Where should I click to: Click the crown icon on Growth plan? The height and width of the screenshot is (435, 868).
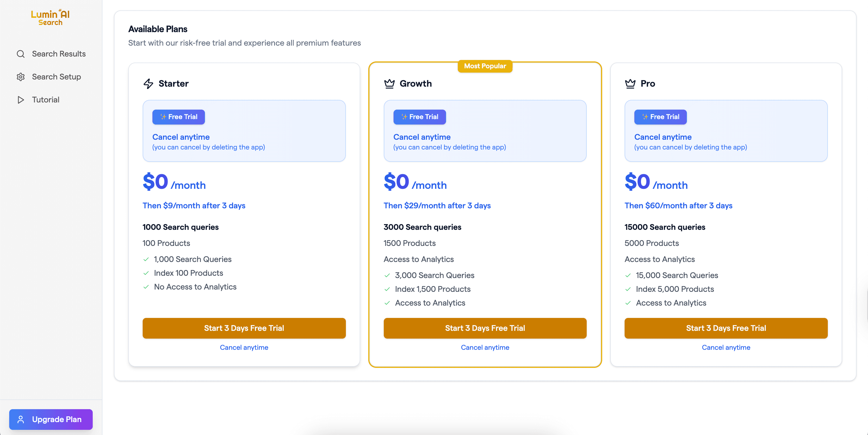389,83
